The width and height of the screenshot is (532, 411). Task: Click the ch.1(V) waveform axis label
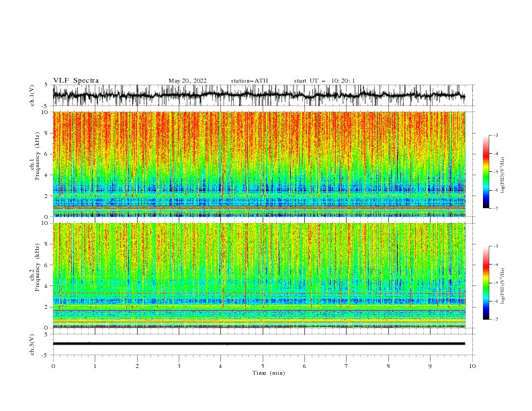click(x=32, y=95)
